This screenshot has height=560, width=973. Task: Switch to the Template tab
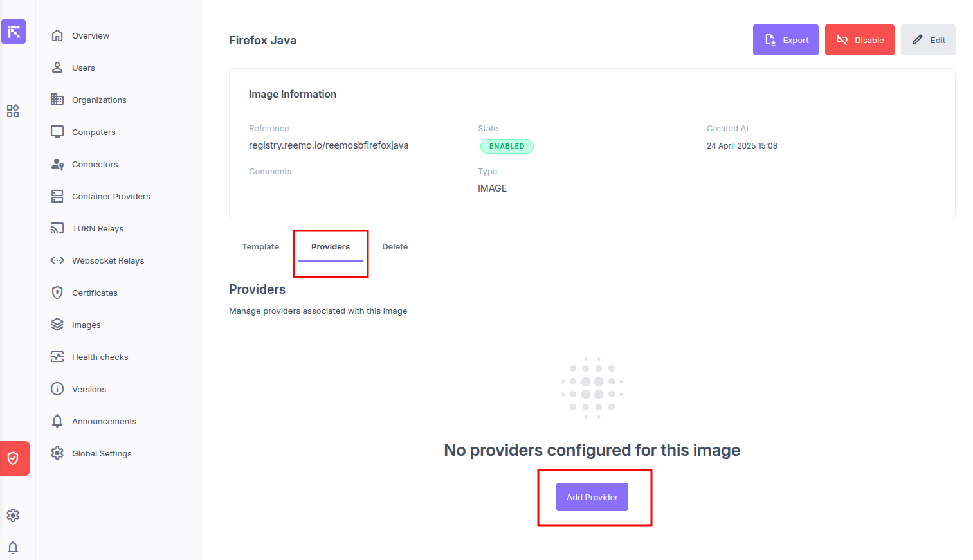[x=260, y=247]
